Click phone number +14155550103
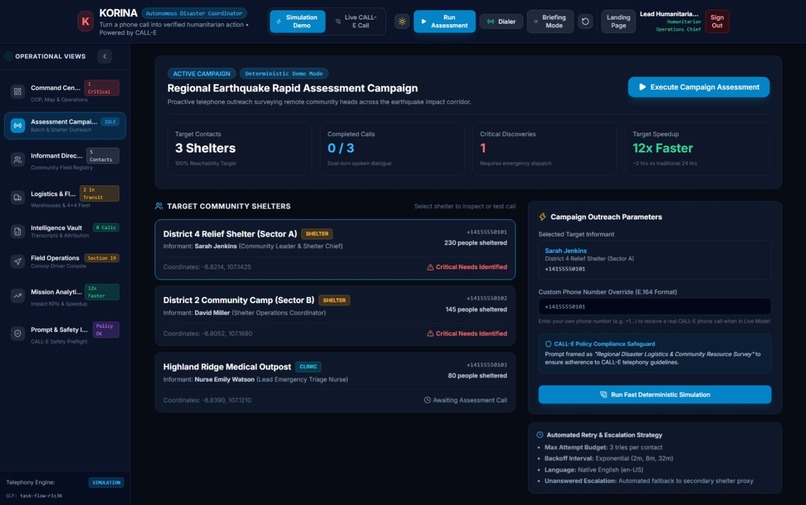 click(486, 365)
